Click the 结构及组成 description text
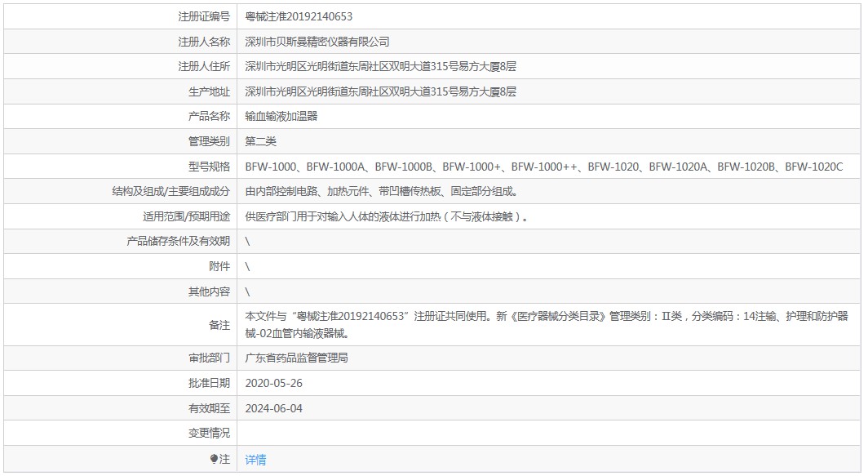The height and width of the screenshot is (476, 868). [x=382, y=191]
